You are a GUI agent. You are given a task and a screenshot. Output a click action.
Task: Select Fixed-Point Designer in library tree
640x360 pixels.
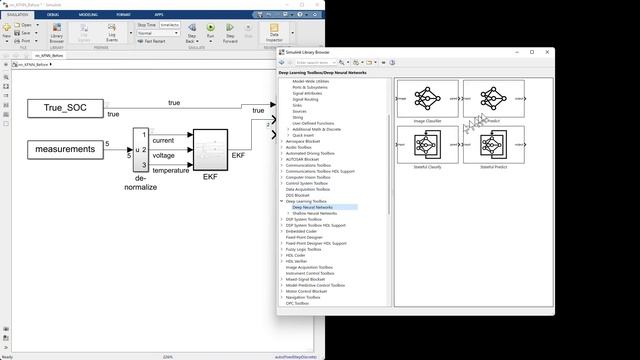coord(304,237)
